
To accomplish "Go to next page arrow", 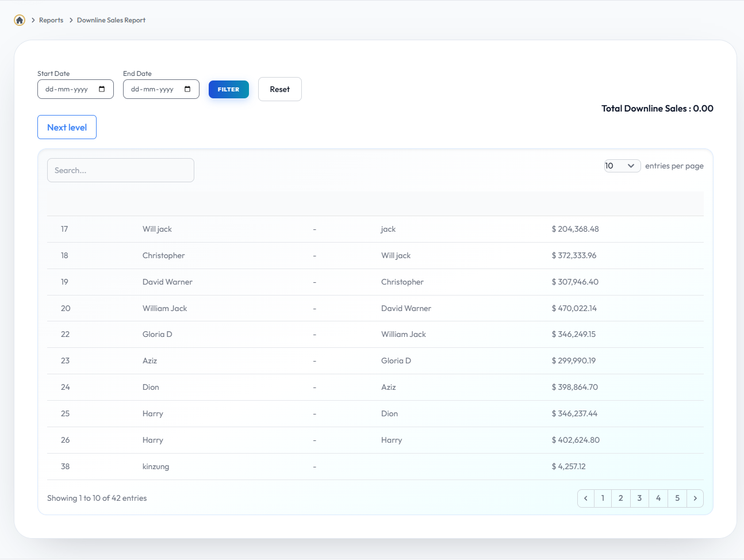I will pyautogui.click(x=695, y=498).
